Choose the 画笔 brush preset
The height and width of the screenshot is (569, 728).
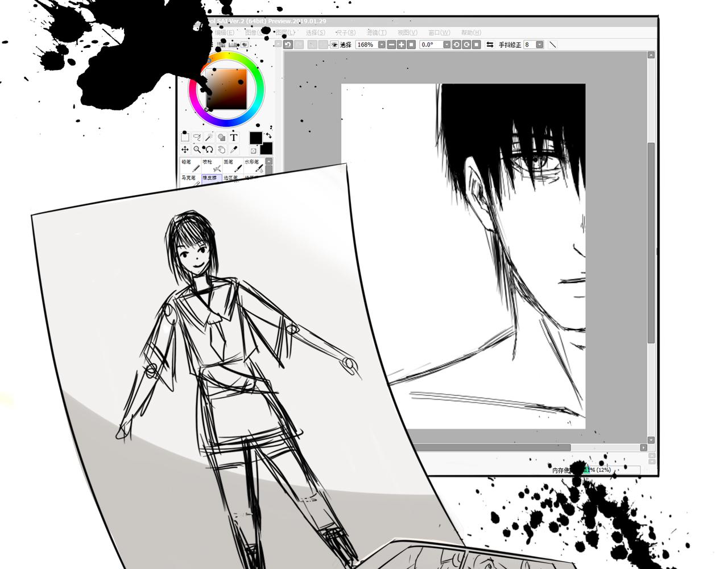click(x=233, y=165)
